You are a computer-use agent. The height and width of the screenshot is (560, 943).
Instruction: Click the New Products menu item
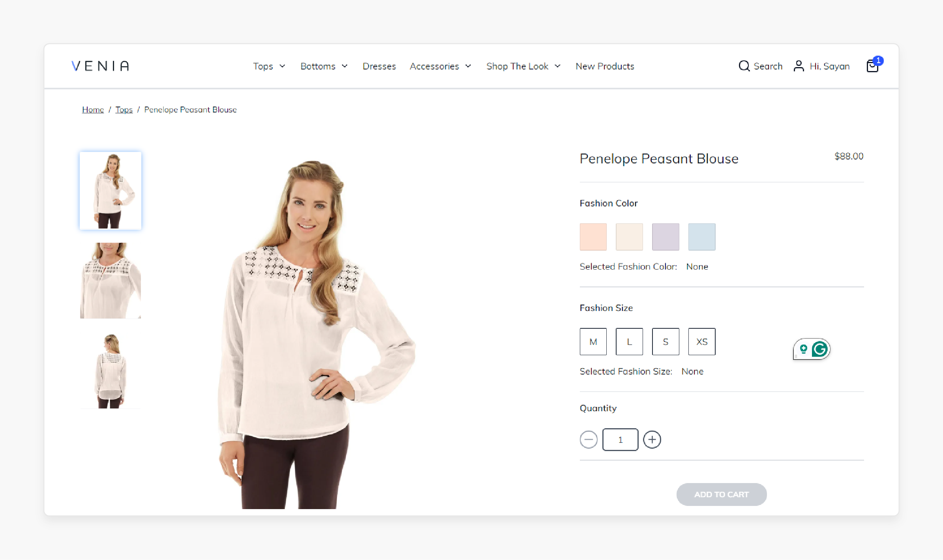coord(604,66)
